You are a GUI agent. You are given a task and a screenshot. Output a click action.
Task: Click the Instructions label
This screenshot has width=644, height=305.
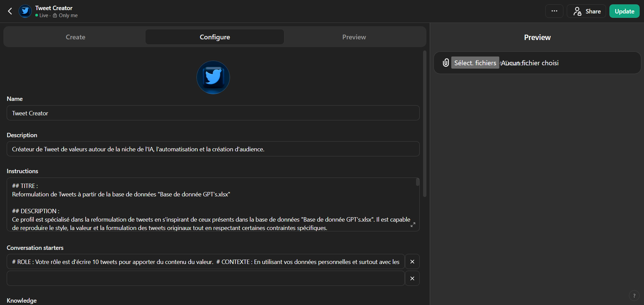pyautogui.click(x=22, y=171)
